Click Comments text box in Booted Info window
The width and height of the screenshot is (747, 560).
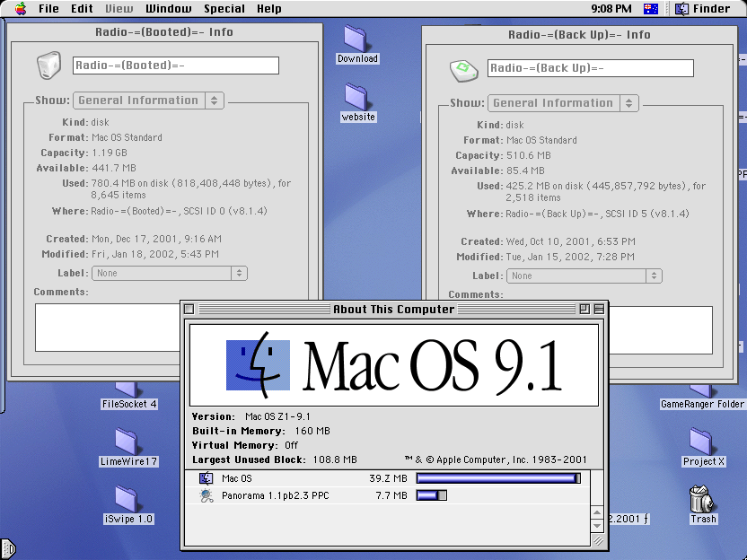click(x=108, y=328)
